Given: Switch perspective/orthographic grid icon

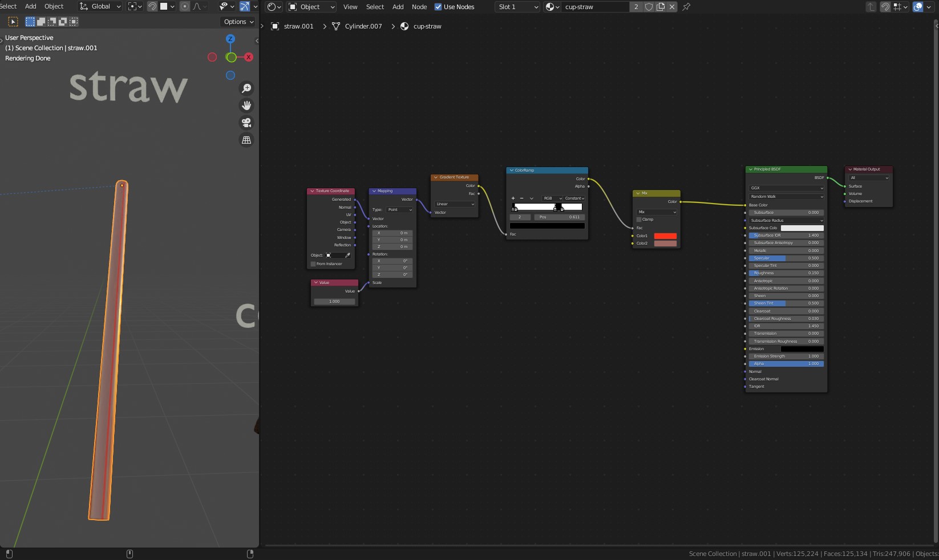Looking at the screenshot, I should 246,140.
